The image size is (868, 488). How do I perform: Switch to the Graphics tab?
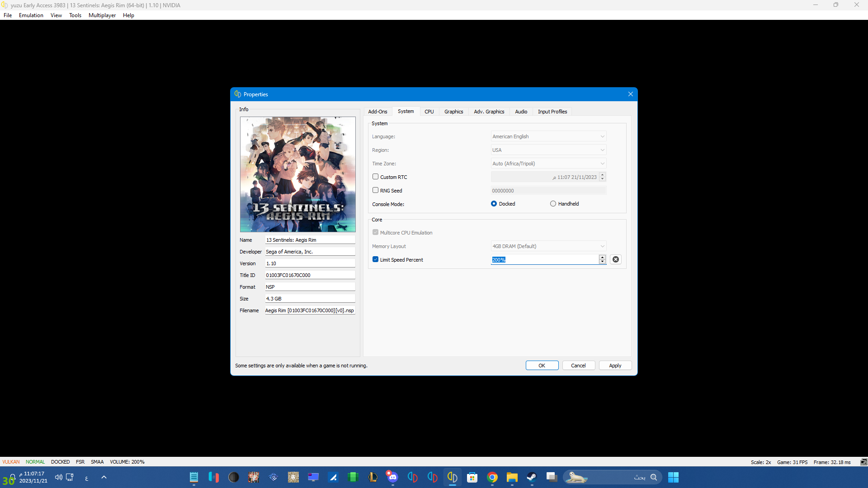(453, 112)
